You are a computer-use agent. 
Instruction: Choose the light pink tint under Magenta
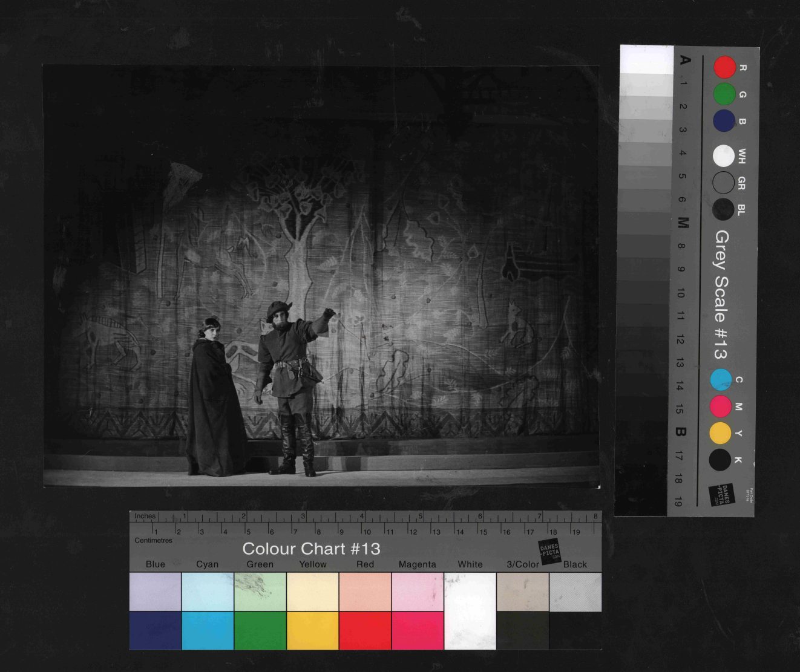click(x=417, y=592)
